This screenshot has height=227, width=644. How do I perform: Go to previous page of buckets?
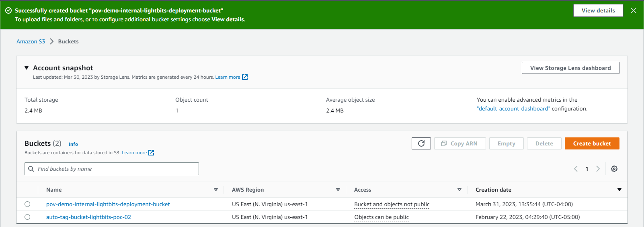click(576, 169)
